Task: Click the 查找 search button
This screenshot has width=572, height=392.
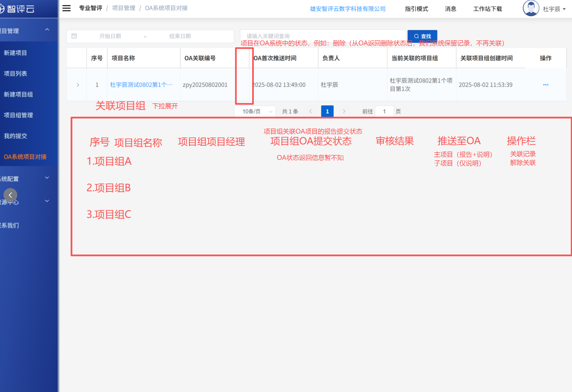Action: point(422,36)
